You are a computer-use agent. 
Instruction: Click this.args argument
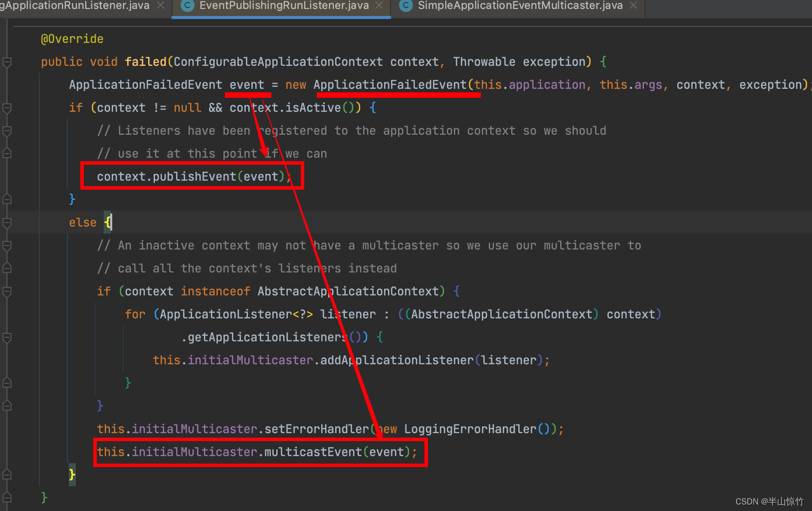click(631, 85)
